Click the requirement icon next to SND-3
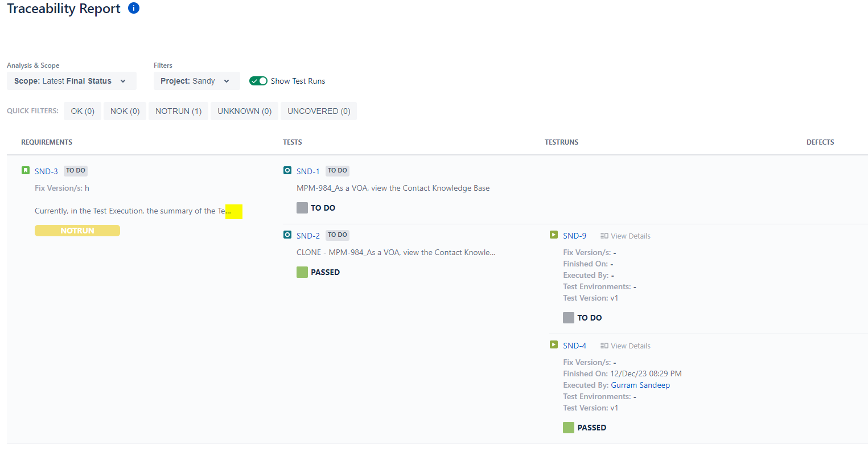 [26, 170]
